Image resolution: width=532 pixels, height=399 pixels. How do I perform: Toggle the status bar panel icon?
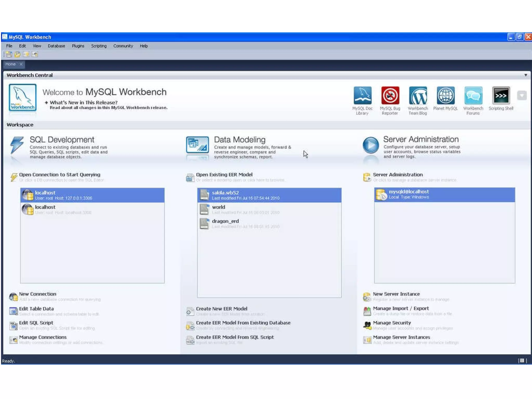[522, 361]
